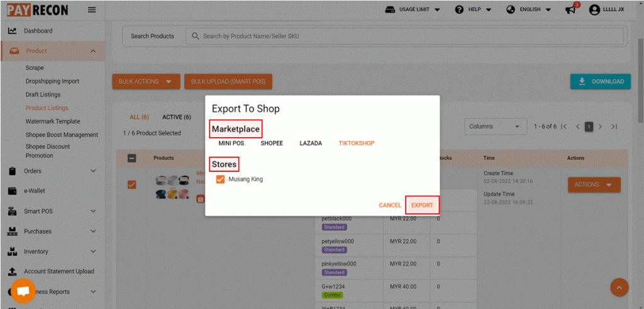Screen dimensions: 644x309
Task: Switch to the ALL (6) tab
Action: 139,117
